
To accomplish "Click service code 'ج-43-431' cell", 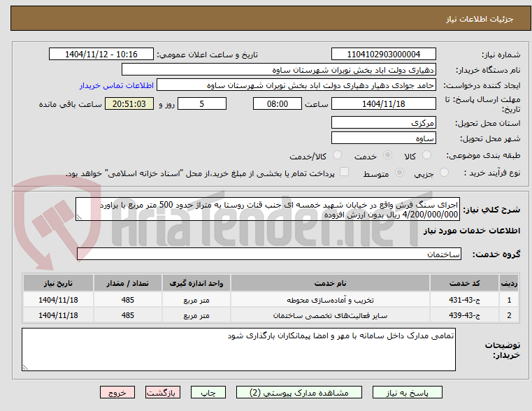I will point(464,300).
